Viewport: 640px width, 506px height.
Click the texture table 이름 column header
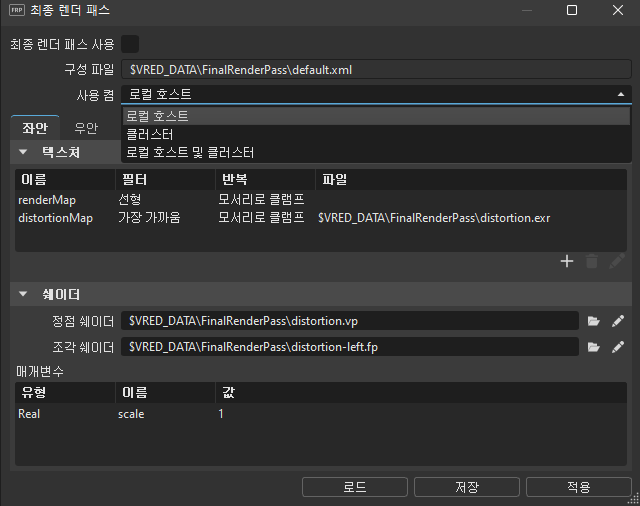point(65,180)
